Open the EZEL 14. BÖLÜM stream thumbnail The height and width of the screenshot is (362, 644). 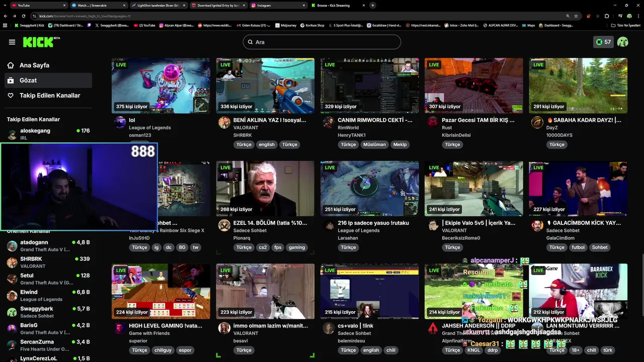click(x=265, y=189)
